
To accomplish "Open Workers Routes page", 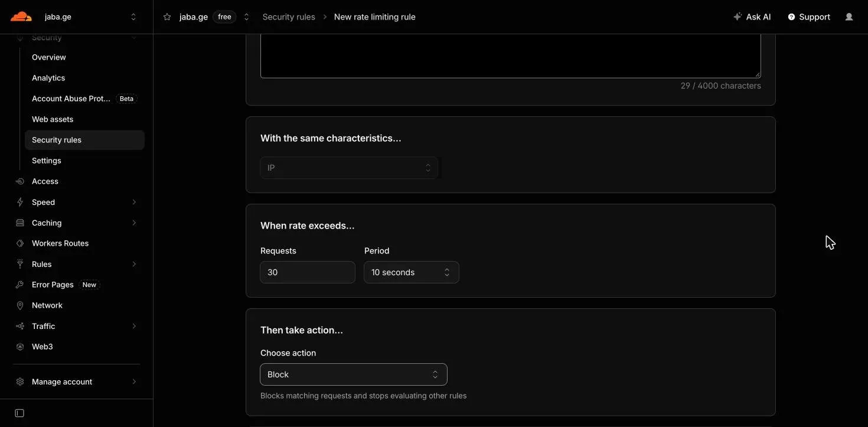I will pyautogui.click(x=60, y=243).
